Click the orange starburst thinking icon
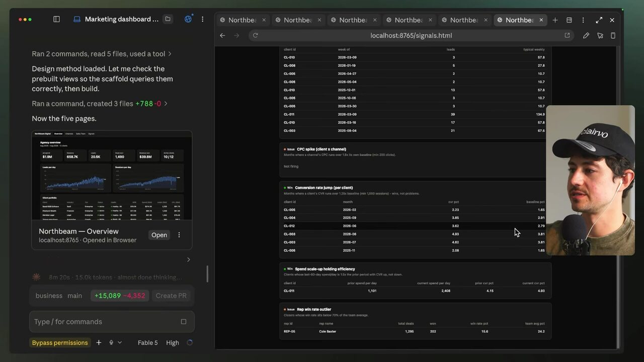This screenshot has width=644, height=362. [x=36, y=277]
